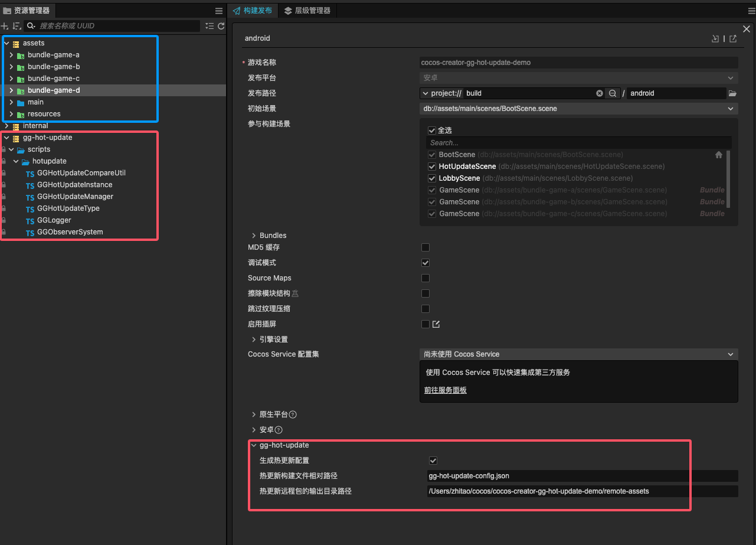The height and width of the screenshot is (545, 756).
Task: Click the main folder blue icon
Action: (21, 103)
